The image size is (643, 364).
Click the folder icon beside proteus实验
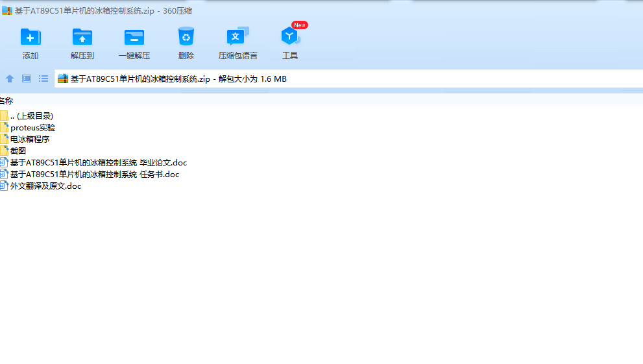point(4,127)
